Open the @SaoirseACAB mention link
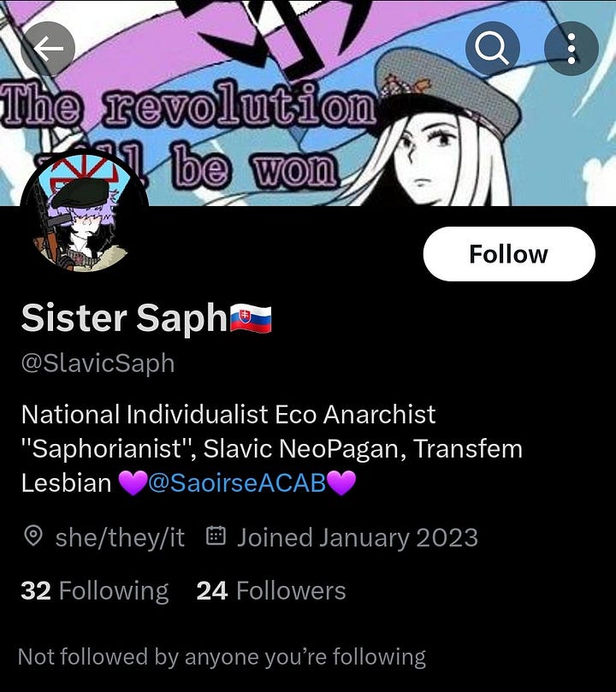616x692 pixels. pos(237,482)
